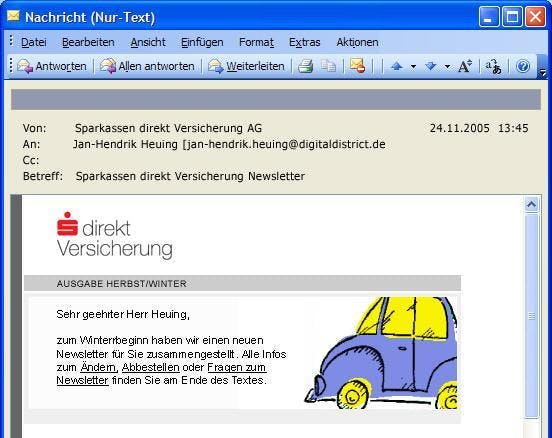Open the Extras menu
Screen dimensions: 552x438
click(x=305, y=42)
